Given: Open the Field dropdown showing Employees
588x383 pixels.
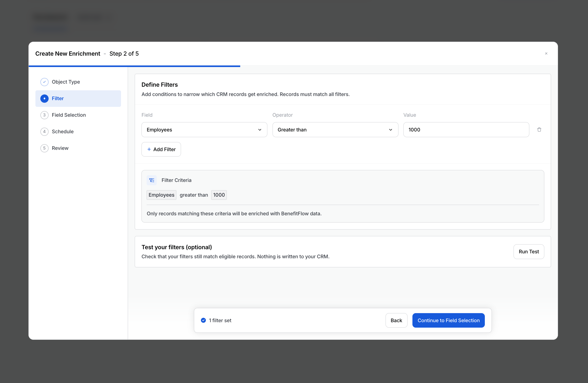Looking at the screenshot, I should (204, 130).
